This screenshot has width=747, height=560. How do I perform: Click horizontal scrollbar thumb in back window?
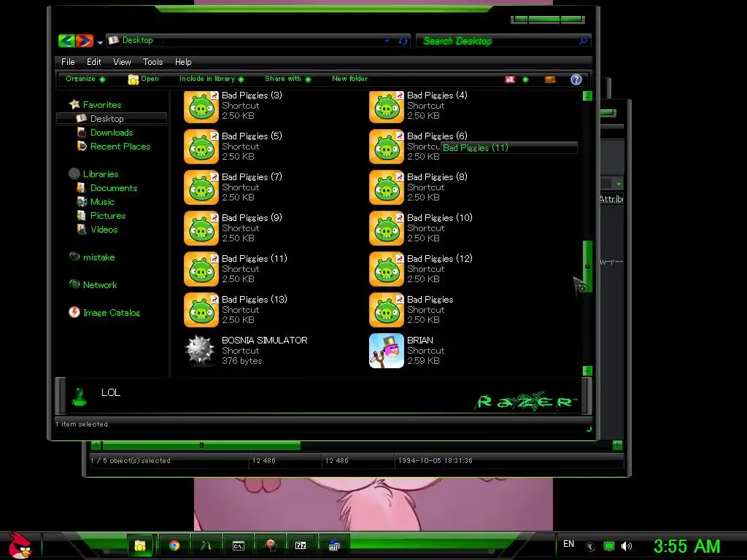(x=201, y=446)
